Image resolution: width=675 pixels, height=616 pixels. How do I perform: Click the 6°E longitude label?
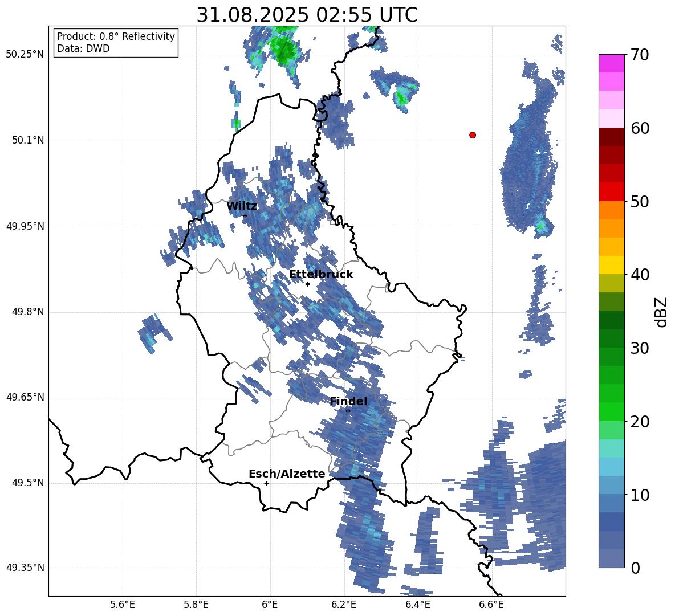pyautogui.click(x=270, y=605)
